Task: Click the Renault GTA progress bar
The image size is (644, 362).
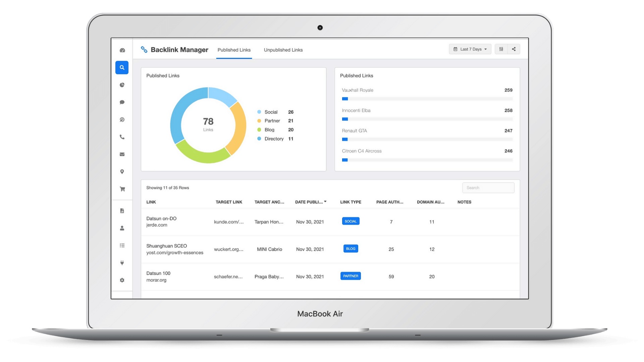Action: (x=427, y=139)
